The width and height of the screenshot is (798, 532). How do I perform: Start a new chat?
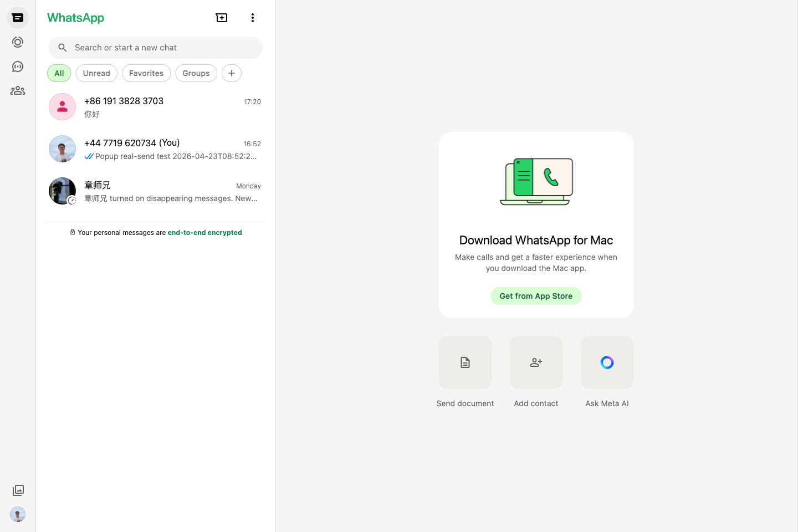point(221,18)
